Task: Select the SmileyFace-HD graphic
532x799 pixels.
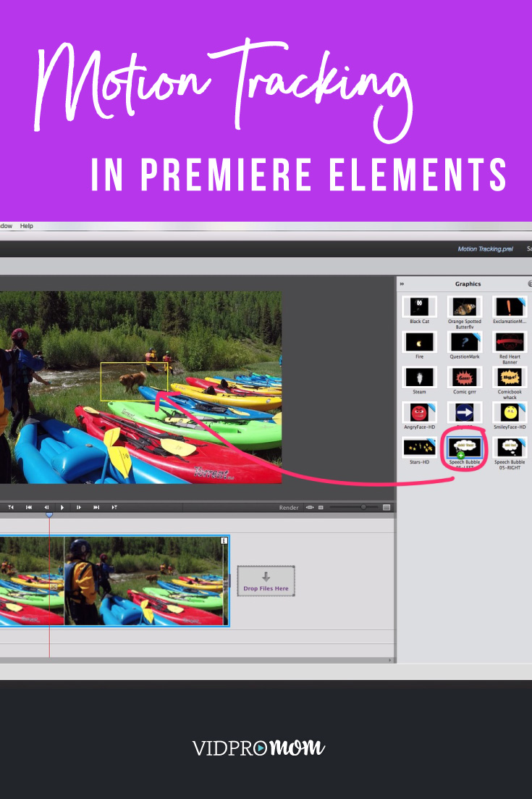Action: click(510, 412)
